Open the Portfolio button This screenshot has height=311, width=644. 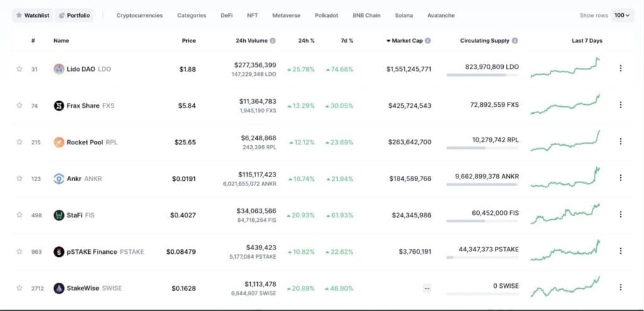[74, 16]
